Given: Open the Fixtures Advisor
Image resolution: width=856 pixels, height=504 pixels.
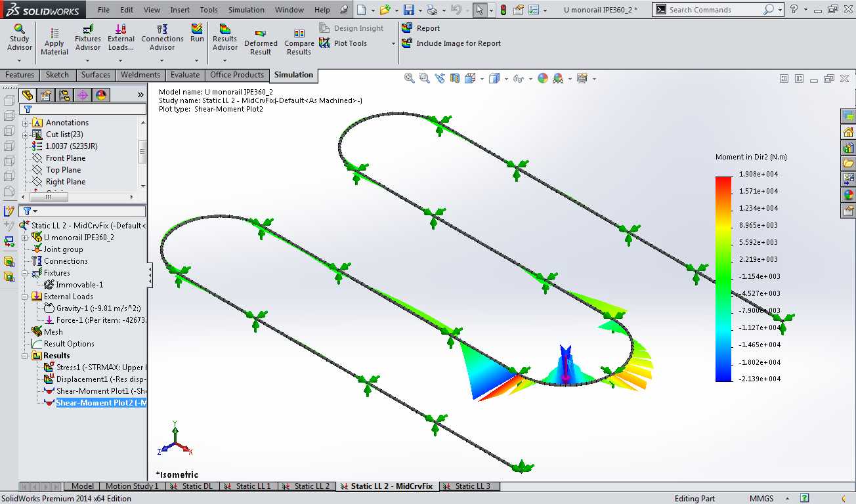Looking at the screenshot, I should 88,38.
